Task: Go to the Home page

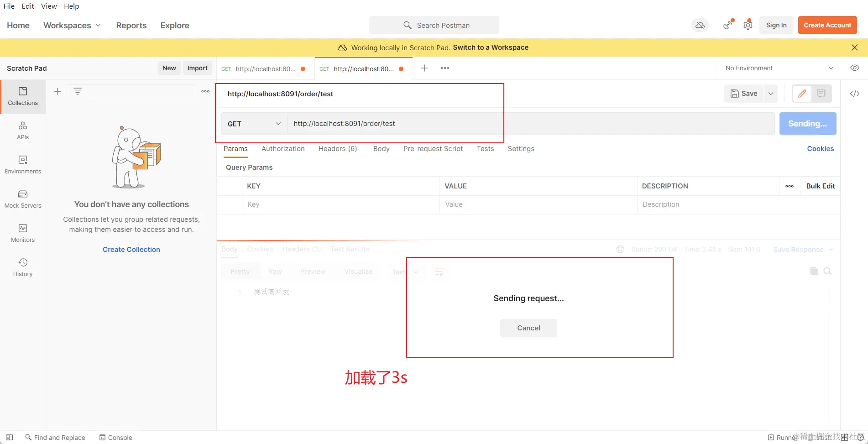Action: click(x=18, y=26)
